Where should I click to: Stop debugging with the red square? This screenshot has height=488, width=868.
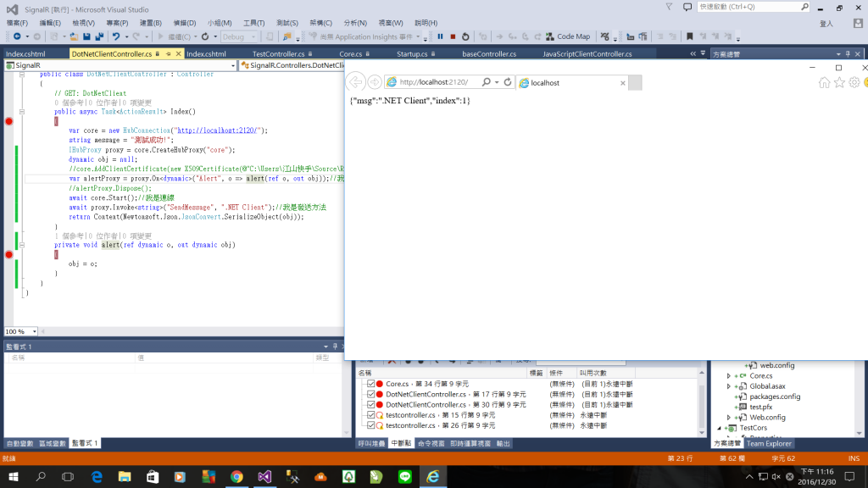coord(453,36)
